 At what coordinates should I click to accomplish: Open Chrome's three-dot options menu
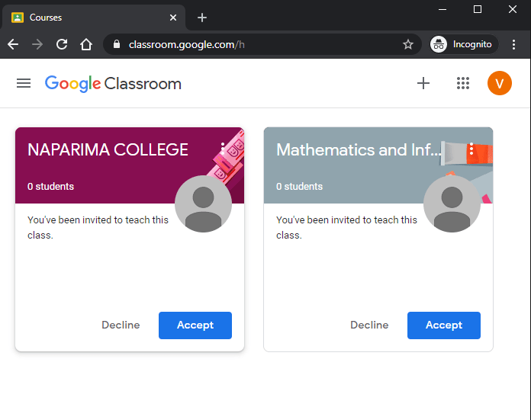513,44
